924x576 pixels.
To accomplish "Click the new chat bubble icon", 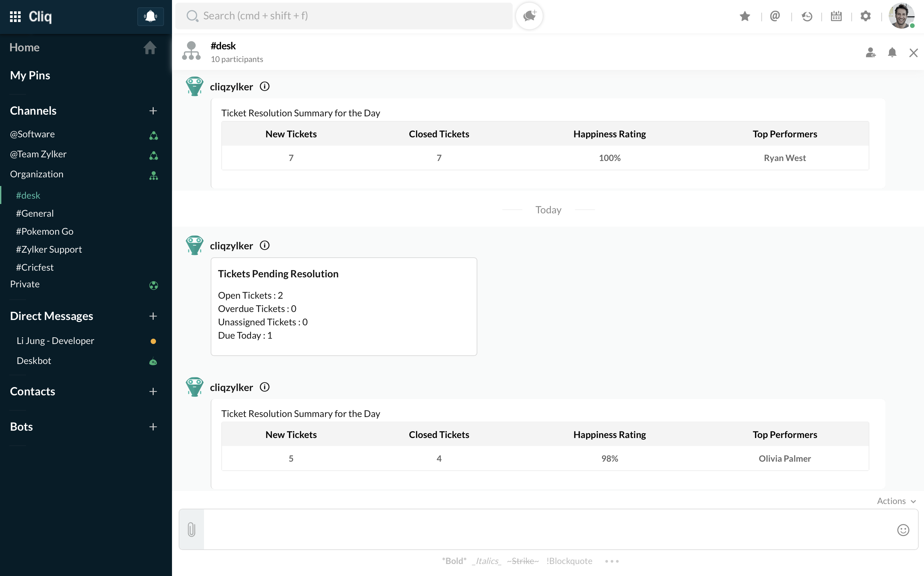I will 529,16.
